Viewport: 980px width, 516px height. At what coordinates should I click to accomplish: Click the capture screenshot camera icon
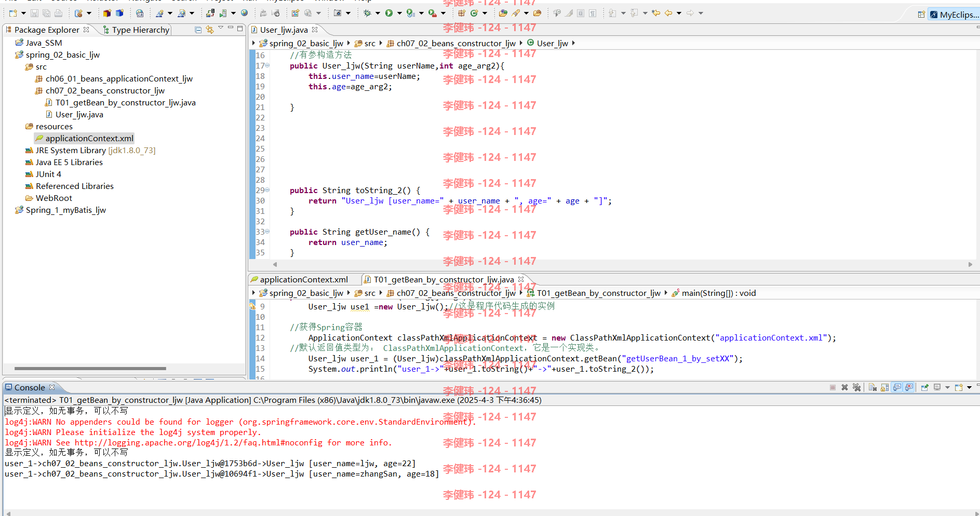[338, 13]
